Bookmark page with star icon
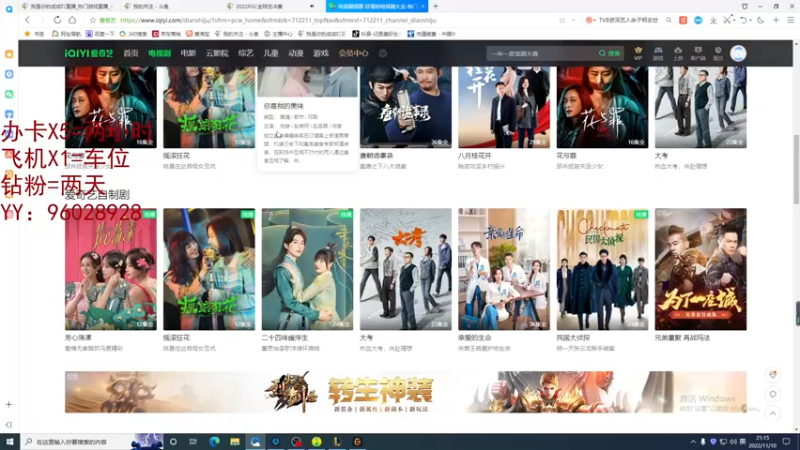Image resolution: width=800 pixels, height=450 pixels. [92, 20]
